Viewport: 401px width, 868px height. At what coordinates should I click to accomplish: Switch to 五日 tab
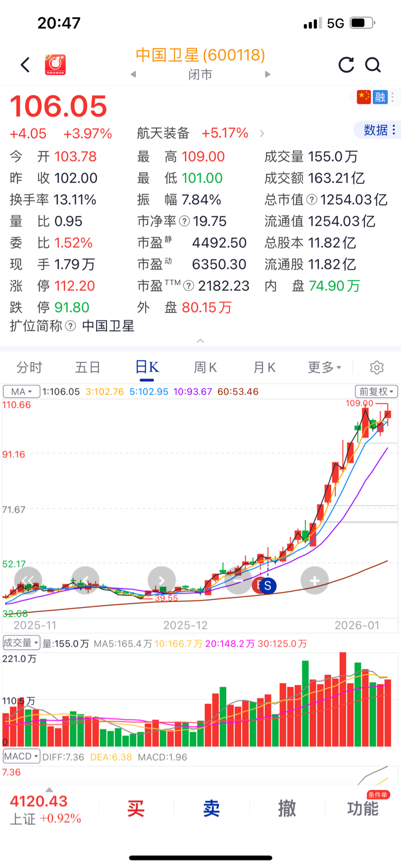coord(88,368)
